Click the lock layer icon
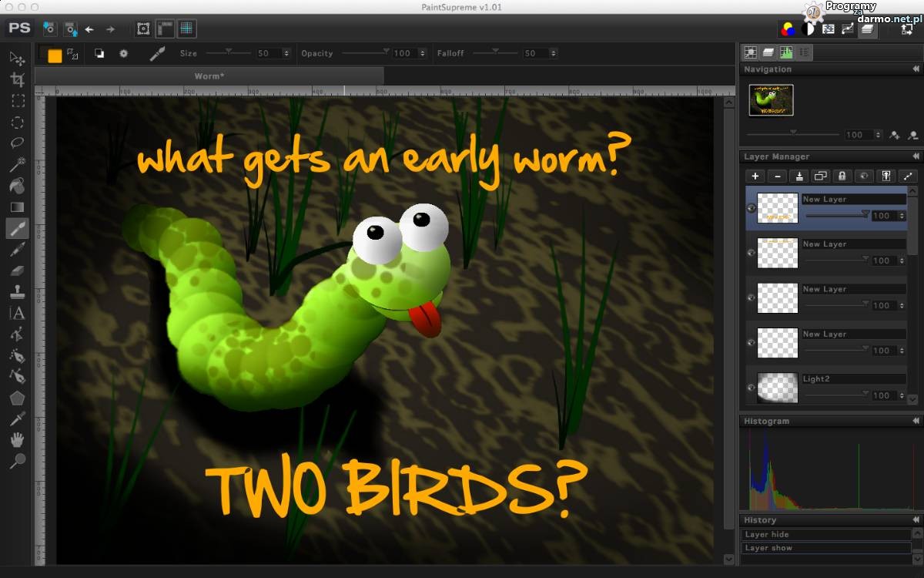This screenshot has height=578, width=924. pos(842,176)
